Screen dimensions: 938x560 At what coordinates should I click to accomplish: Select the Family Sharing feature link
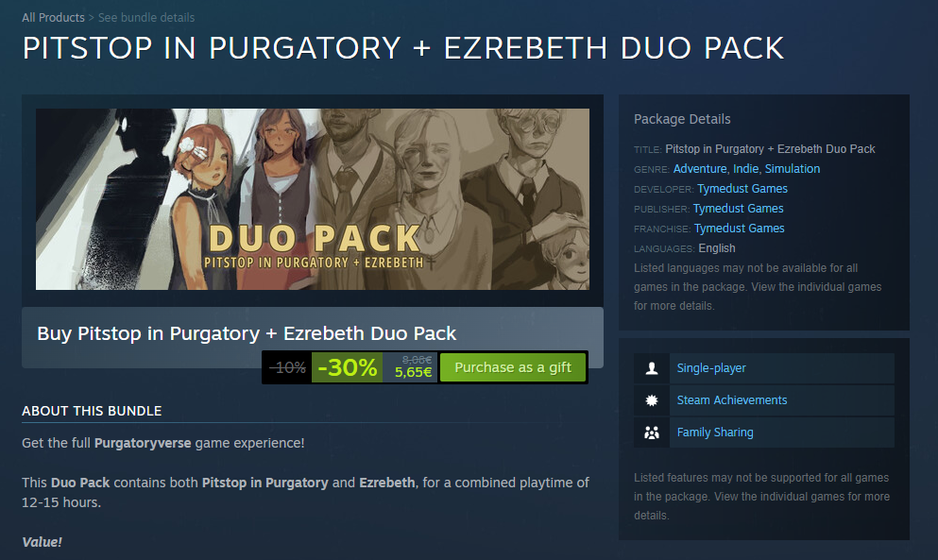tap(715, 432)
